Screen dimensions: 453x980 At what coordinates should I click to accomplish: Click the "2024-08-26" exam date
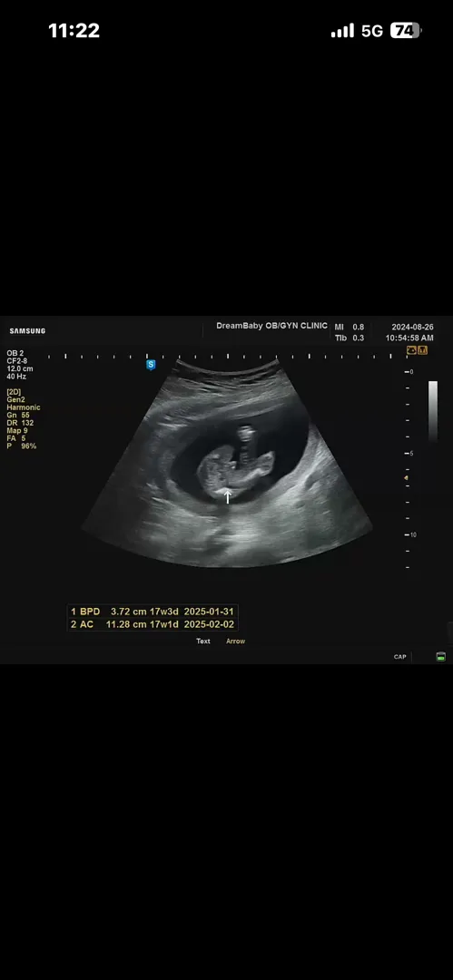[x=413, y=327]
